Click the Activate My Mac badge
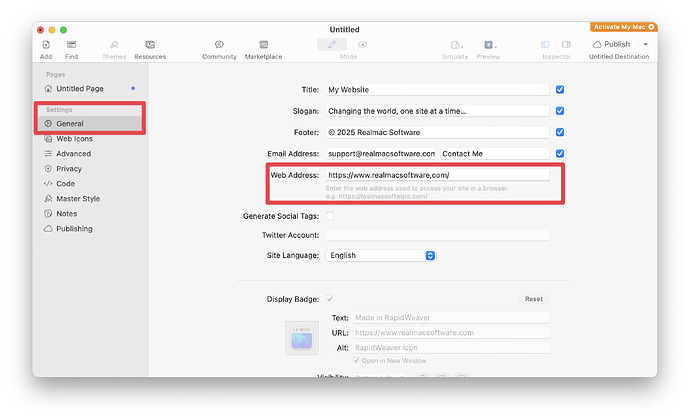The width and height of the screenshot is (690, 419). pos(624,27)
